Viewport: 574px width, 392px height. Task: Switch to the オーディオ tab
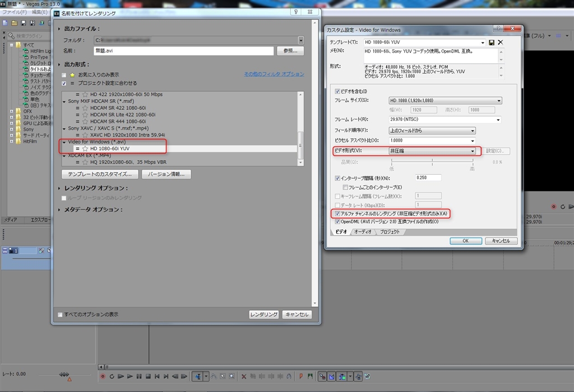(363, 232)
